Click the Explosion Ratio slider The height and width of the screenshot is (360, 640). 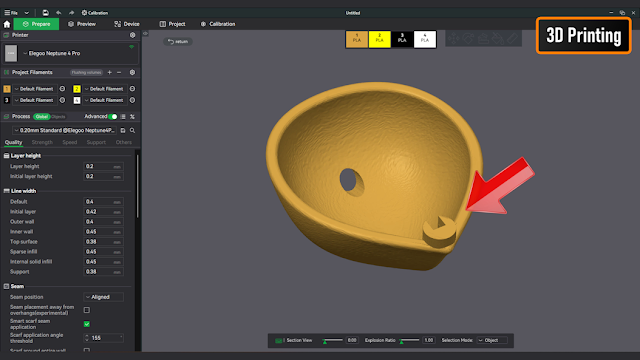409,340
